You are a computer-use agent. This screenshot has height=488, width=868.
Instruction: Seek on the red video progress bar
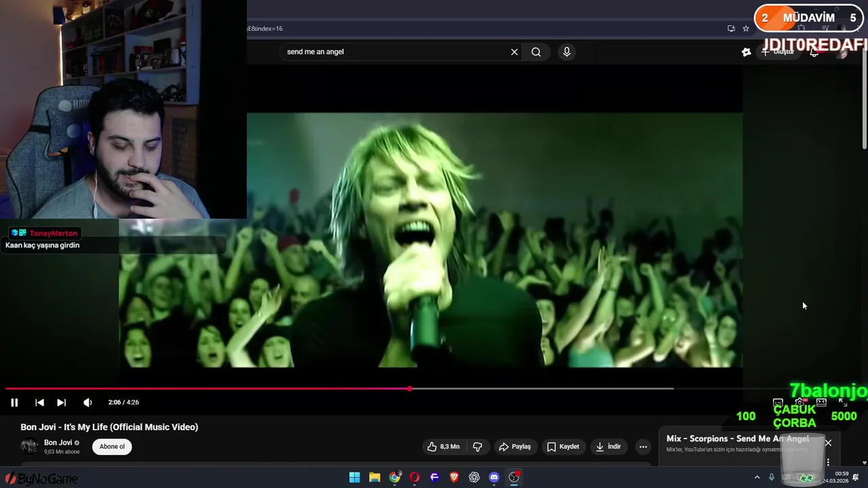point(207,388)
